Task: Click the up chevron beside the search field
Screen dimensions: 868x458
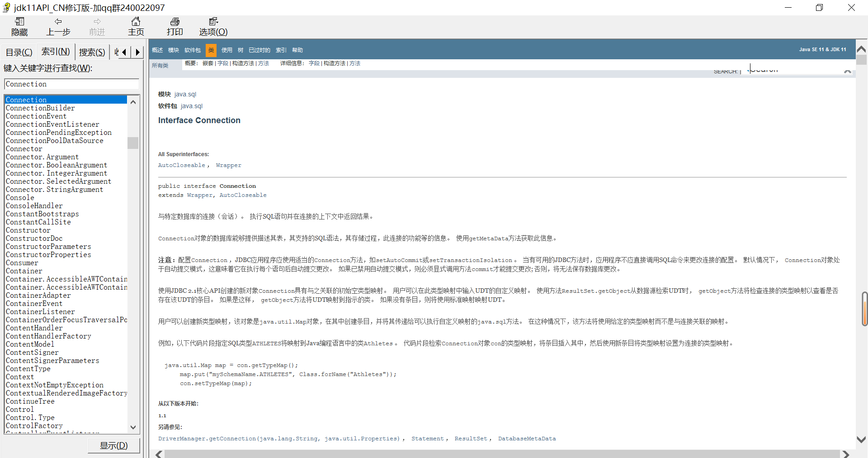Action: tap(848, 72)
